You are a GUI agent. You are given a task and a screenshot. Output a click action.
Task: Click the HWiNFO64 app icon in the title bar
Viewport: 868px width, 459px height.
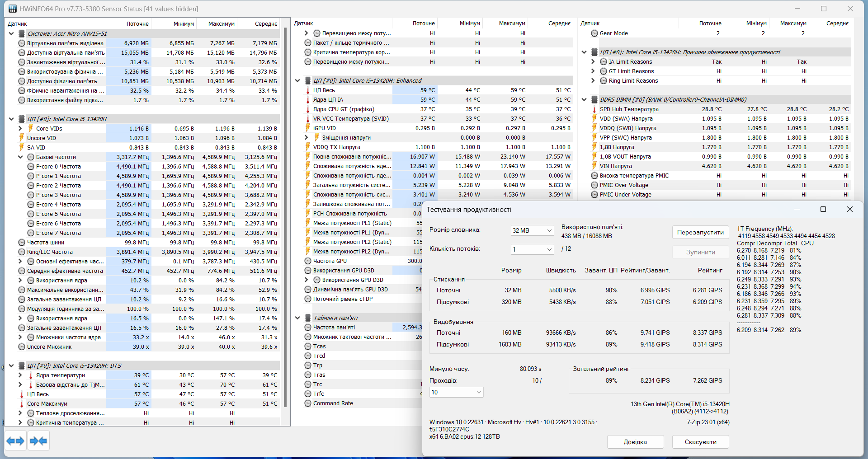click(x=12, y=9)
